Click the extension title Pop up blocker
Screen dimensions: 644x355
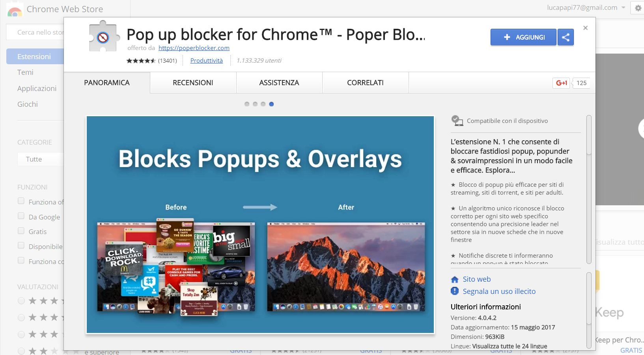pos(276,35)
